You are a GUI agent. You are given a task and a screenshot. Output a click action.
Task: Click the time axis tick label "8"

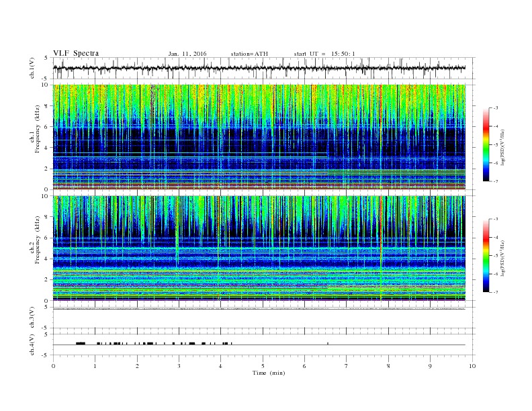point(388,366)
